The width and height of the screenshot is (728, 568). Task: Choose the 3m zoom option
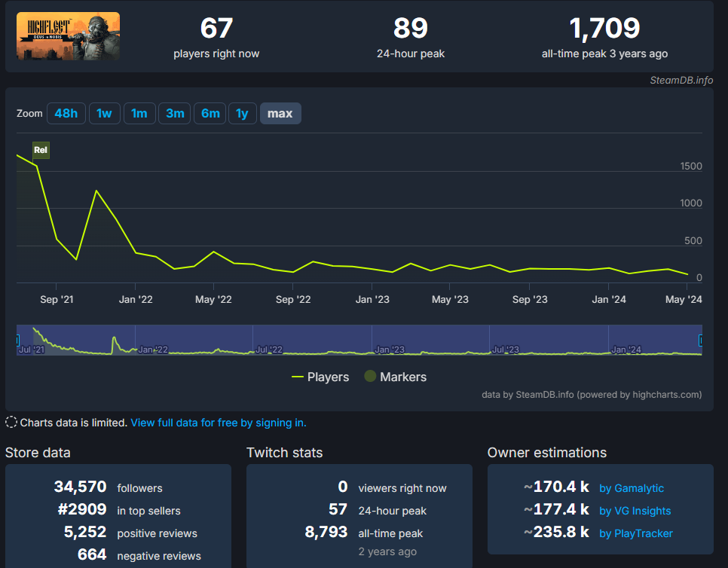pyautogui.click(x=175, y=114)
